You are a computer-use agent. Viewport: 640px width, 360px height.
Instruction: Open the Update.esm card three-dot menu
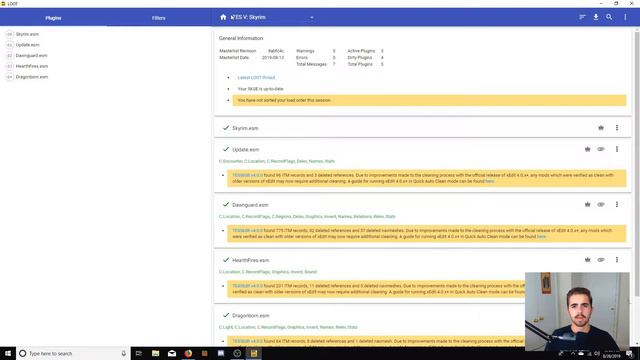coord(617,149)
